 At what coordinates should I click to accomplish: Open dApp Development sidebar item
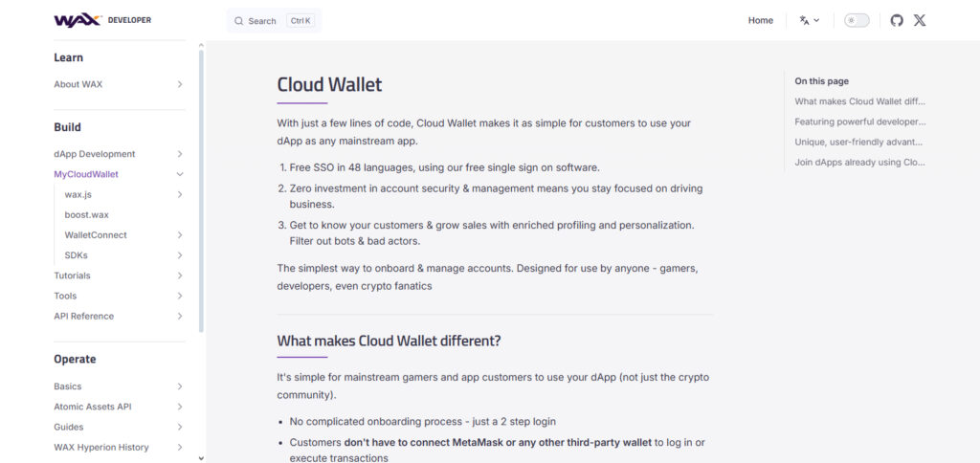coord(95,154)
